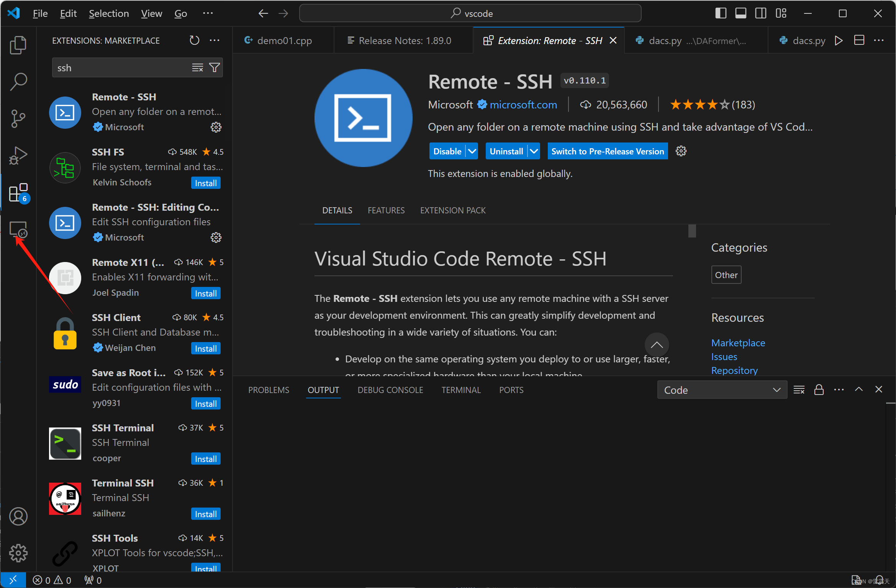Toggle bottom panel visibility
Viewport: 896px width, 588px height.
pos(740,13)
